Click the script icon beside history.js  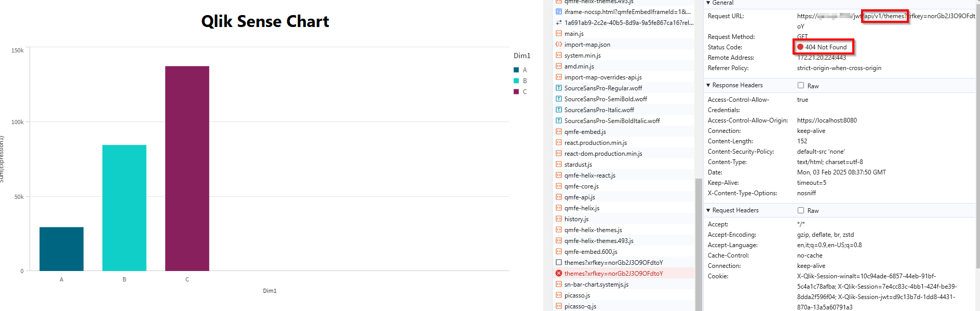(559, 219)
